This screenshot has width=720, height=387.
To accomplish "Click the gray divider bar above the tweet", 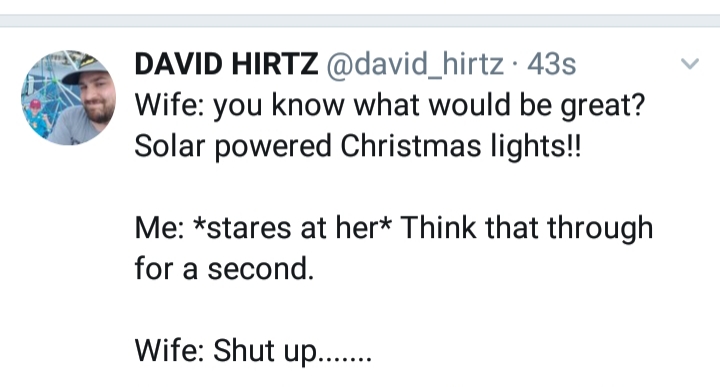I will click(x=360, y=21).
